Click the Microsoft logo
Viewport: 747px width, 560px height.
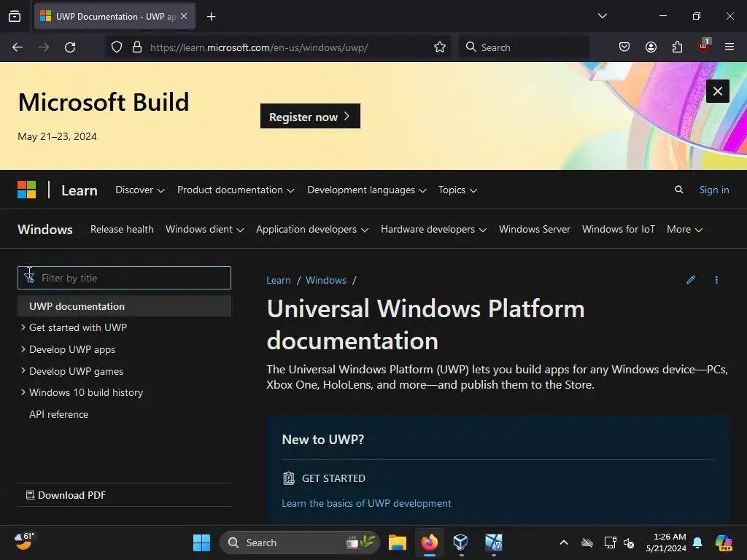coord(27,190)
